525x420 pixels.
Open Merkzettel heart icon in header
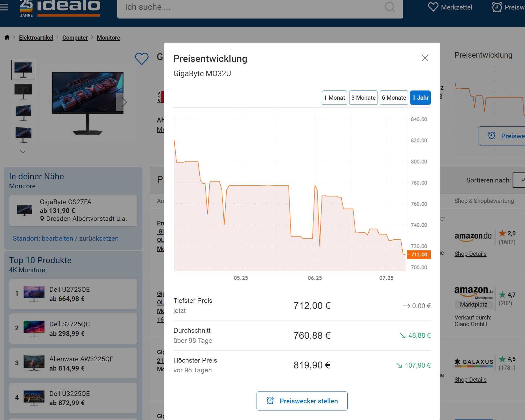[433, 7]
